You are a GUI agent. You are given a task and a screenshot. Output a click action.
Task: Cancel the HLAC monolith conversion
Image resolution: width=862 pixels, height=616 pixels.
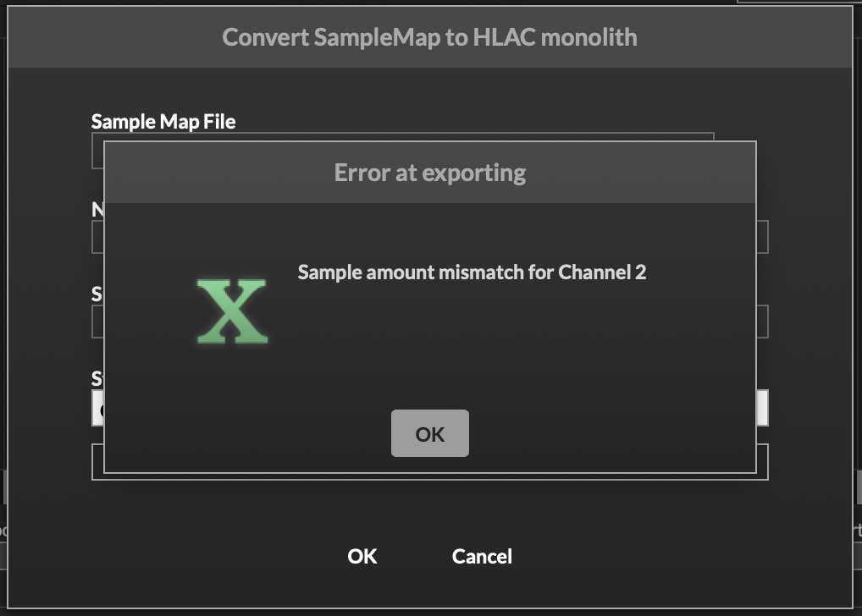(482, 556)
